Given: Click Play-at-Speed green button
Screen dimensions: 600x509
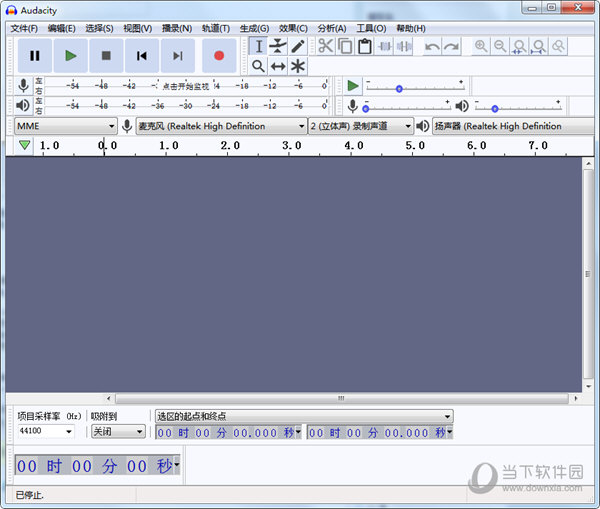Looking at the screenshot, I should [x=352, y=86].
